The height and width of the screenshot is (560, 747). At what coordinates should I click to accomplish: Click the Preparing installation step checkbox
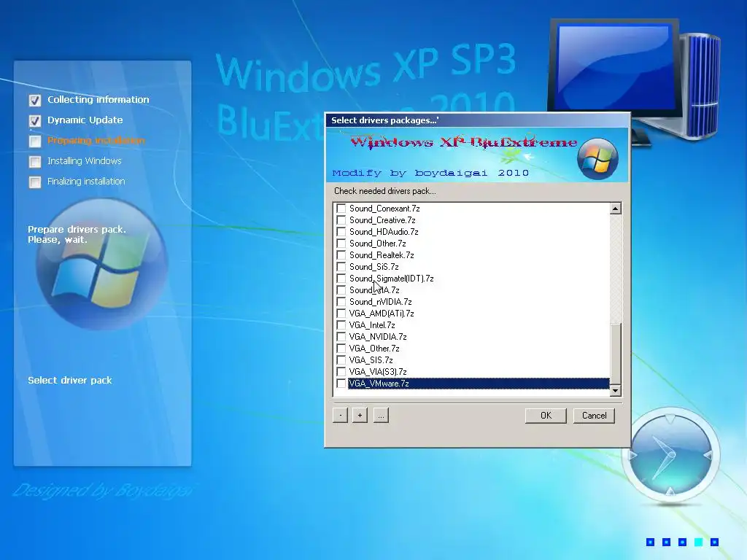click(x=35, y=141)
